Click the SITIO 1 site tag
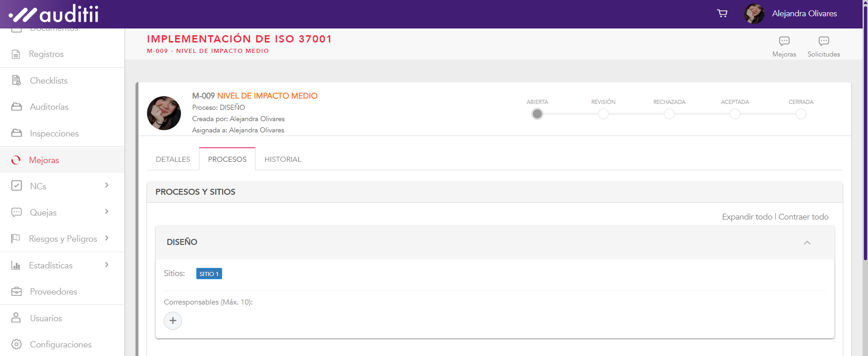Viewport: 868px width, 356px height. [x=209, y=274]
